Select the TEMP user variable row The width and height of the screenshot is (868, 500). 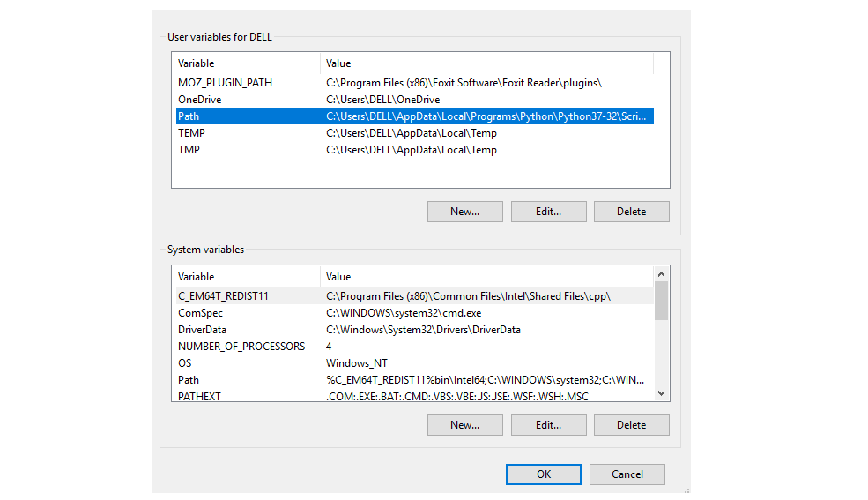[x=415, y=133]
